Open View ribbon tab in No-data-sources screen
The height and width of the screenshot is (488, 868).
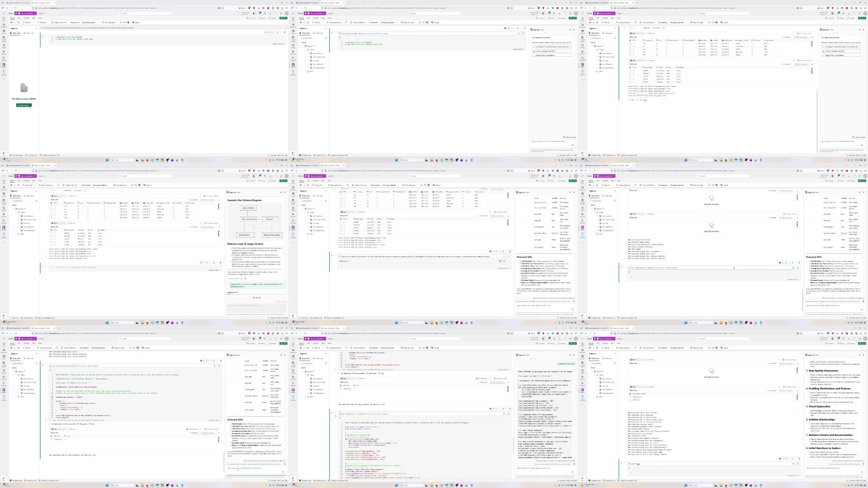(40, 18)
